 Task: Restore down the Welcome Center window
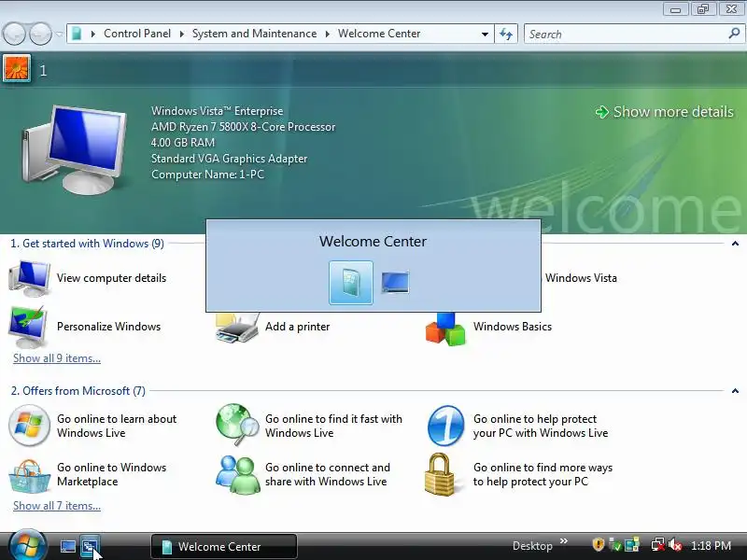click(703, 9)
